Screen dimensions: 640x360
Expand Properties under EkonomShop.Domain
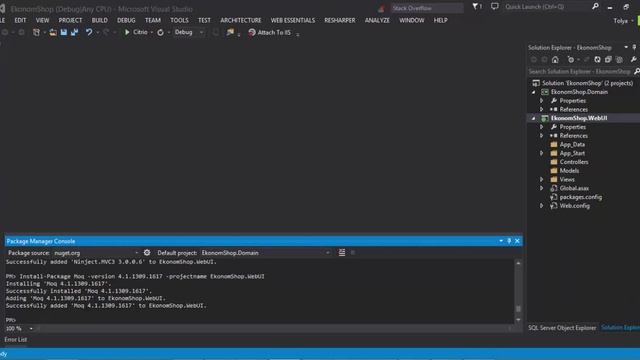[542, 101]
